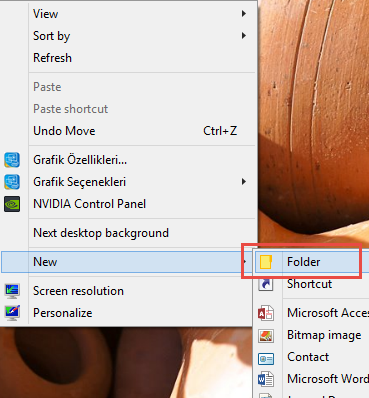Click the Microsoft Word document icon
The height and width of the screenshot is (398, 369).
coord(266,379)
